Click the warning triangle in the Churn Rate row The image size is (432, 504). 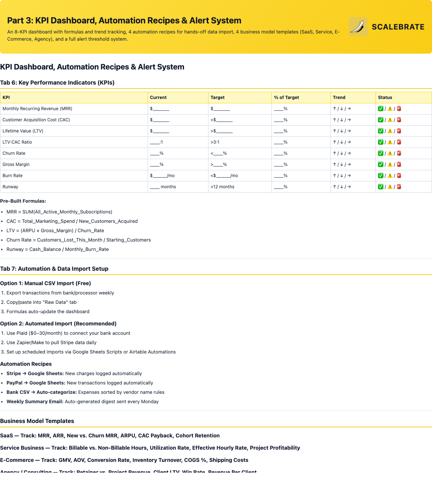point(390,153)
